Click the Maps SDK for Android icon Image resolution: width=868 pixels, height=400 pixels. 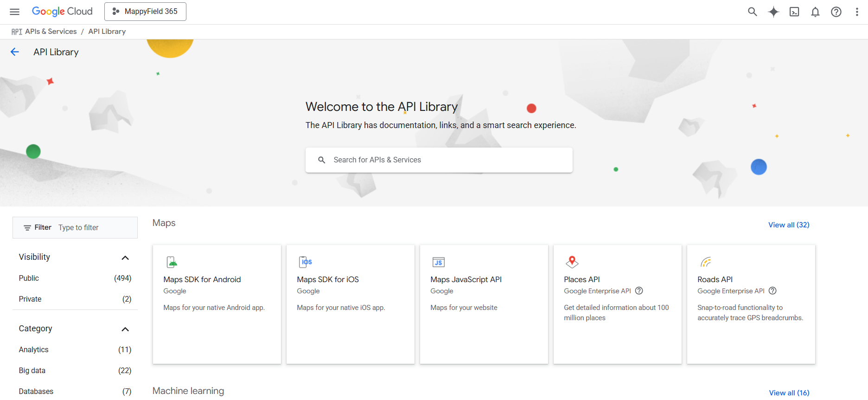tap(172, 262)
